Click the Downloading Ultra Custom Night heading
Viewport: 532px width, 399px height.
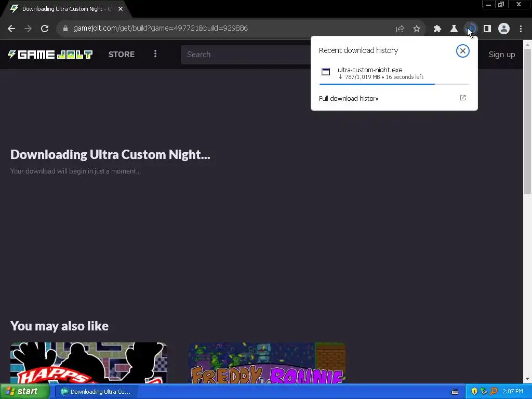(x=110, y=155)
